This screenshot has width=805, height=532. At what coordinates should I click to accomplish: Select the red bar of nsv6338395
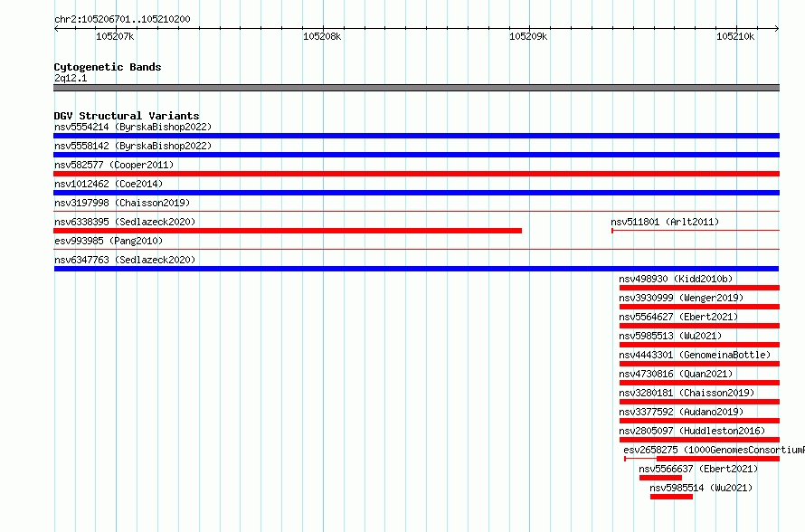pos(288,231)
